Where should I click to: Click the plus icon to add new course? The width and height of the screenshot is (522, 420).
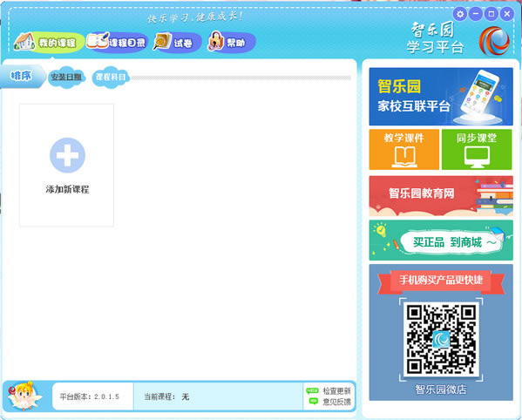[67, 155]
